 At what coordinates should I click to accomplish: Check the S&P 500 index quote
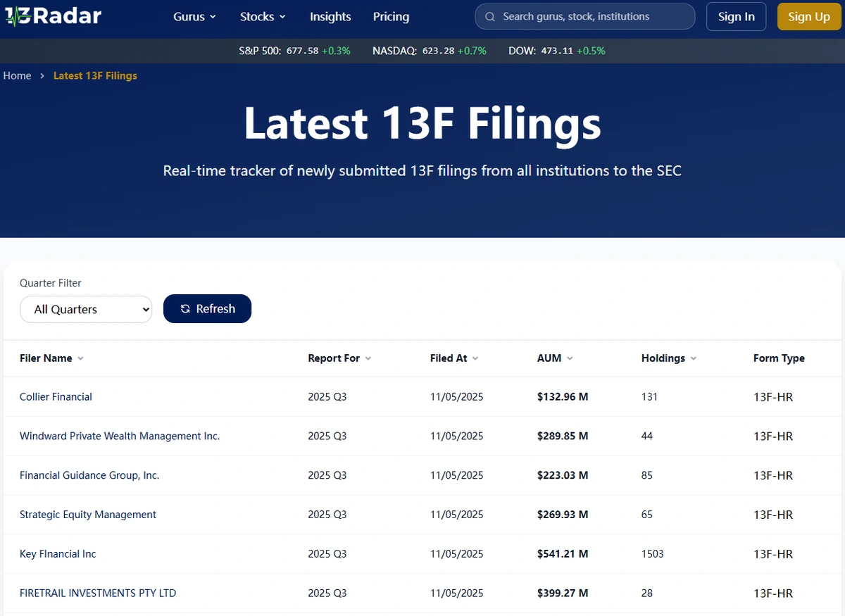click(294, 51)
